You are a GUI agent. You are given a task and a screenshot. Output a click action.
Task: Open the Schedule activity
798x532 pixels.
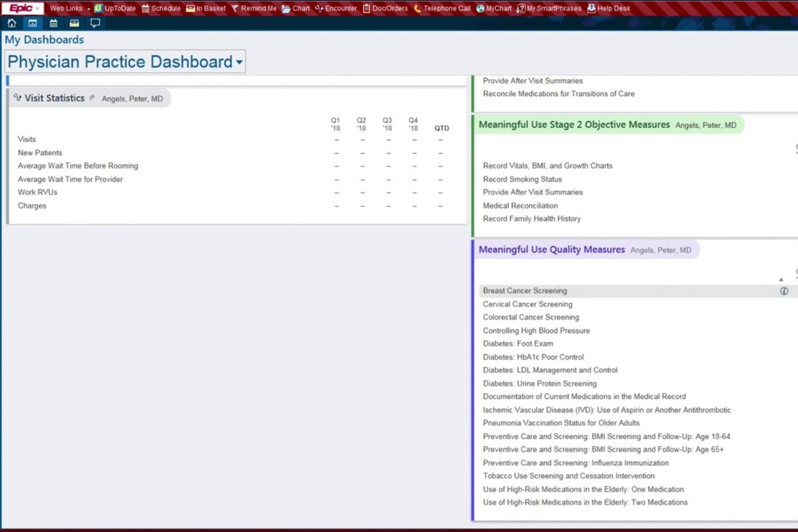pos(161,8)
